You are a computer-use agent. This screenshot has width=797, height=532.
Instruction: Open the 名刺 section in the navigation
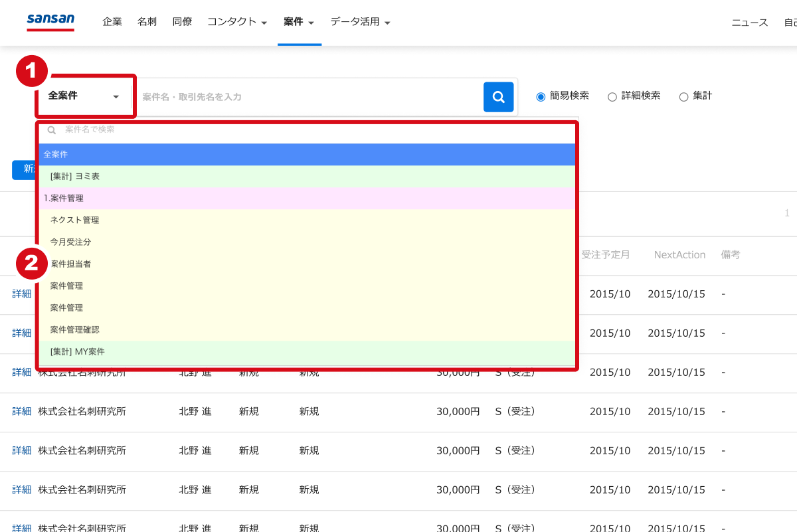(147, 21)
